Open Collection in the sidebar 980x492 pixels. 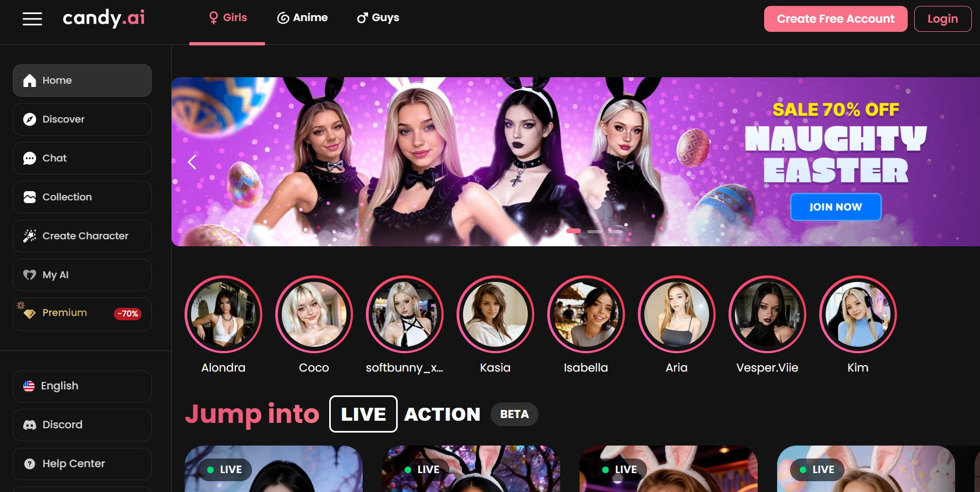(82, 197)
